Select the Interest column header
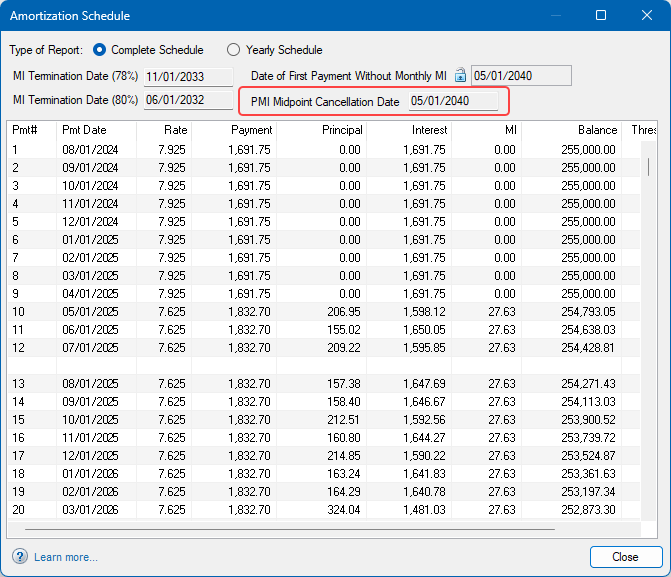 pyautogui.click(x=429, y=130)
